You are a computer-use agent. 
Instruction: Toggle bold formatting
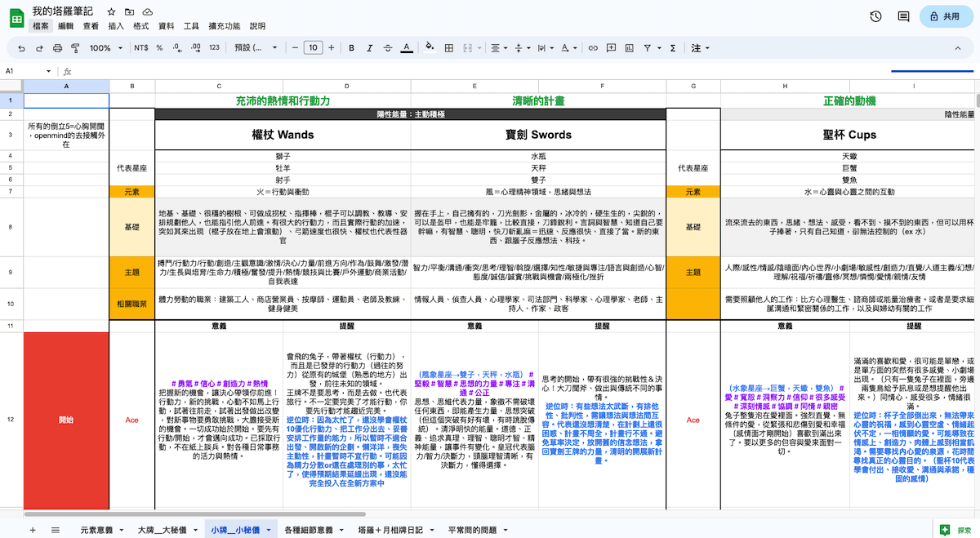pos(351,48)
